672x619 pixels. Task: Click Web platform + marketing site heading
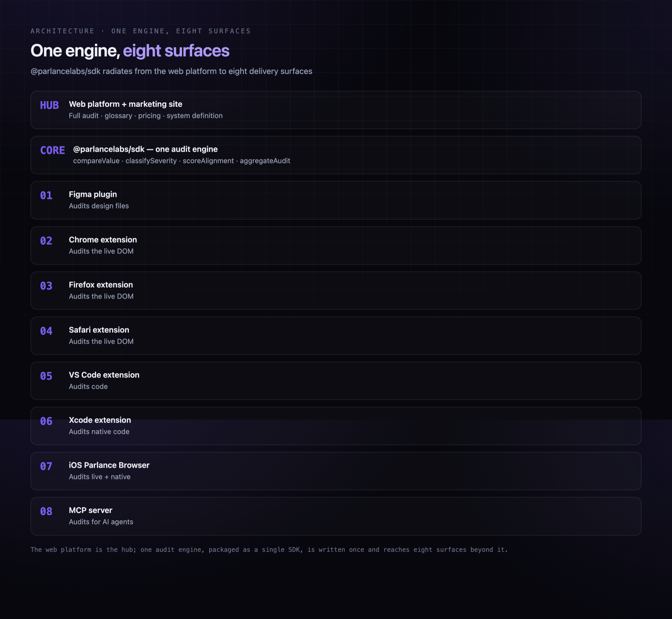125,104
